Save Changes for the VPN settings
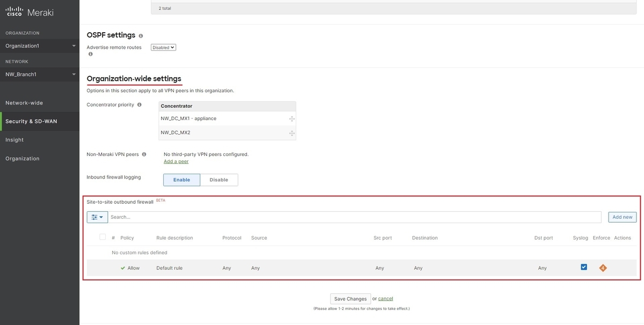Screen dimensions: 644x325 [350, 298]
